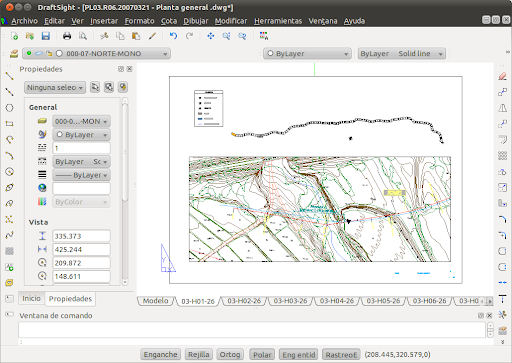
Task: Open ByLayer lineweight property dropdown
Action: (x=81, y=175)
